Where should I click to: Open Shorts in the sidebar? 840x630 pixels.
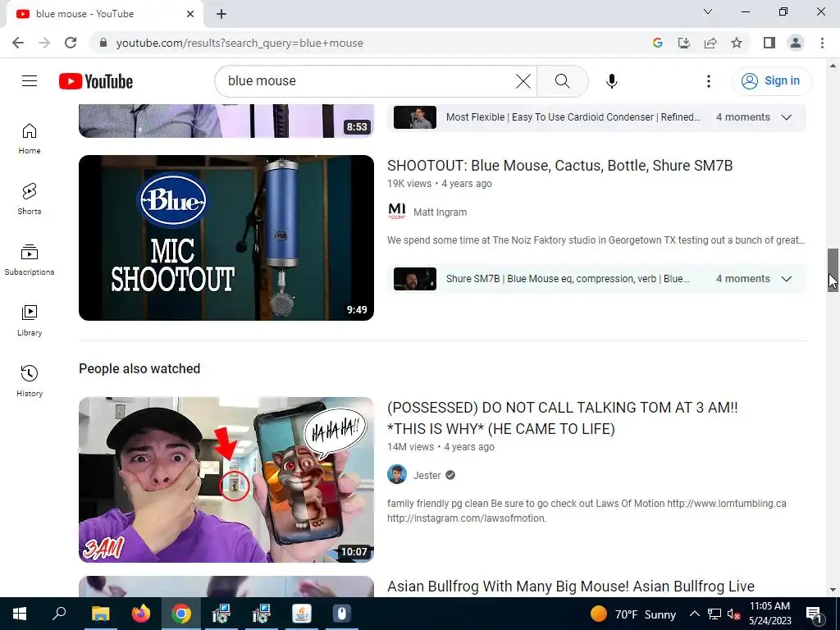pos(30,199)
